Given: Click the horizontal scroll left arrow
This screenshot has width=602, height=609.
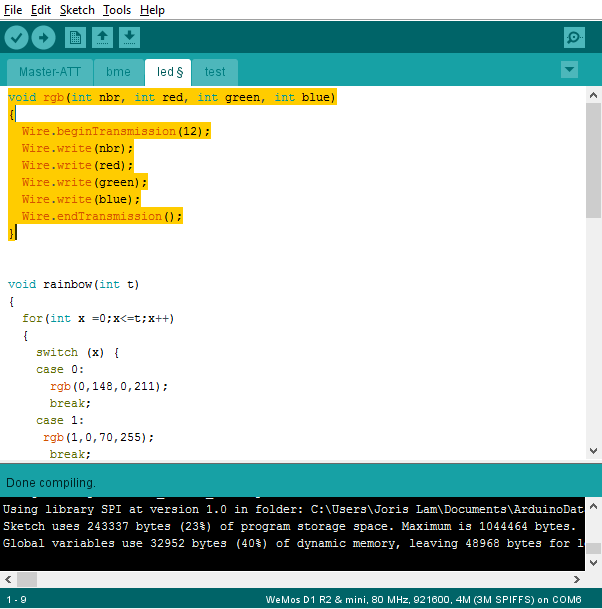Looking at the screenshot, I should [x=8, y=579].
